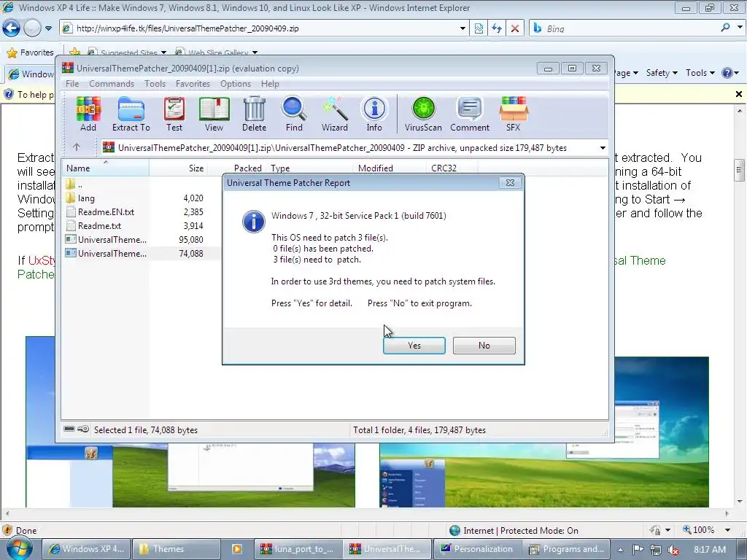Select the UniversalTheme file sized 95,080
747x560 pixels.
pyautogui.click(x=141, y=239)
